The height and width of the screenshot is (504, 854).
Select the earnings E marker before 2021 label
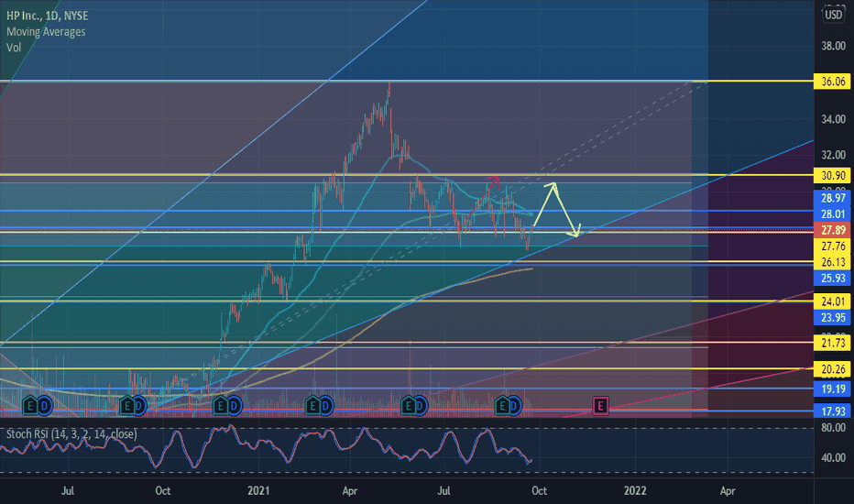pyautogui.click(x=221, y=405)
